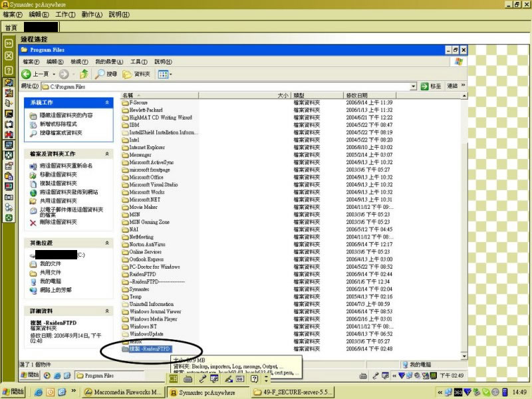Click the Back arrow icon in Explorer toolbar
This screenshot has height=399, width=532.
click(26, 74)
